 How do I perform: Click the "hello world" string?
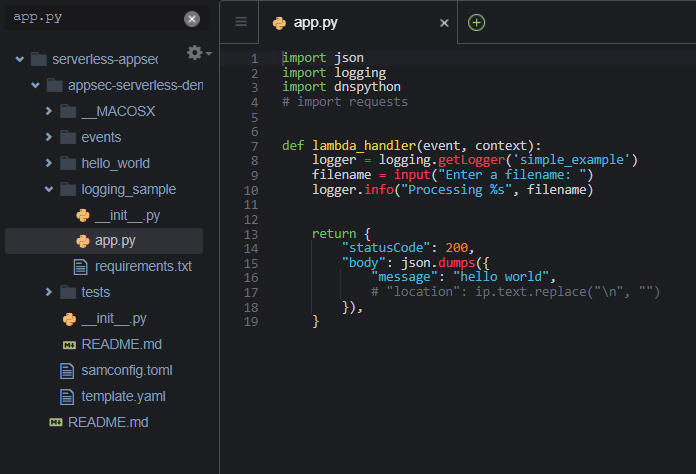[x=501, y=277]
